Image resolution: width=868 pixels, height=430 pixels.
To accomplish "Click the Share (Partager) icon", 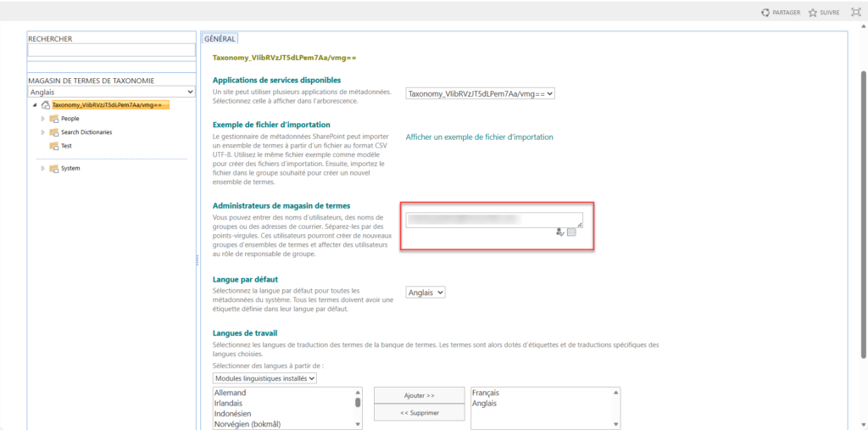I will 765,13.
